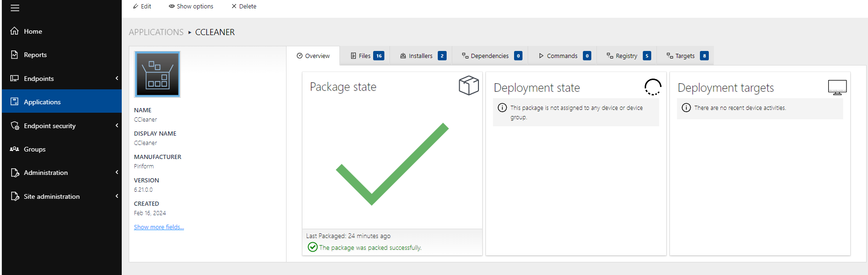Switch to the Files tab
This screenshot has width=868, height=275.
pos(367,56)
